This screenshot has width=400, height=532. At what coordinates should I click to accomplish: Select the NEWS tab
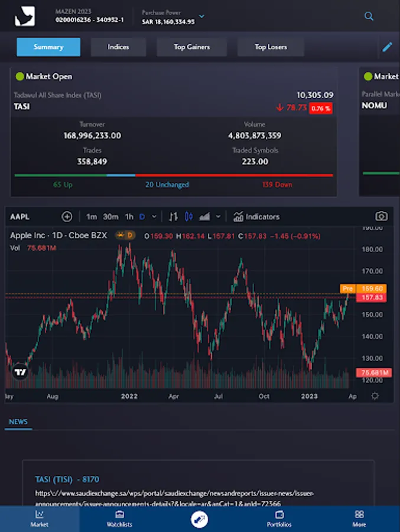(18, 421)
